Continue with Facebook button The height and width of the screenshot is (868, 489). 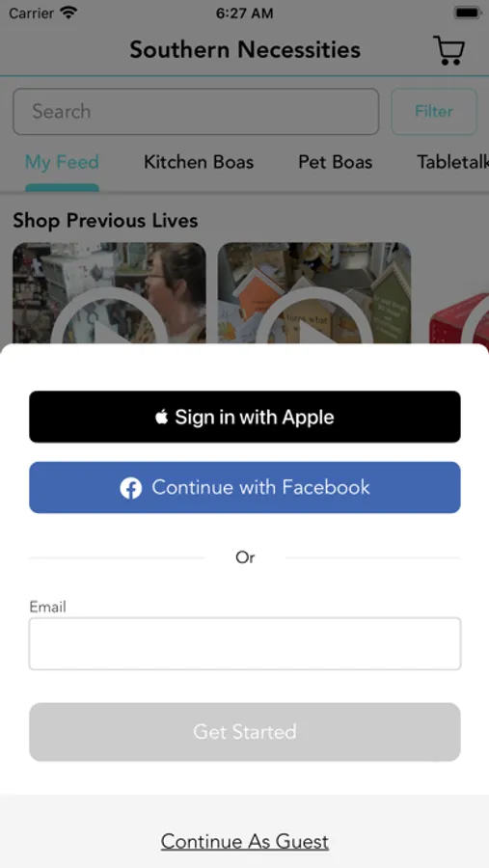click(x=245, y=488)
